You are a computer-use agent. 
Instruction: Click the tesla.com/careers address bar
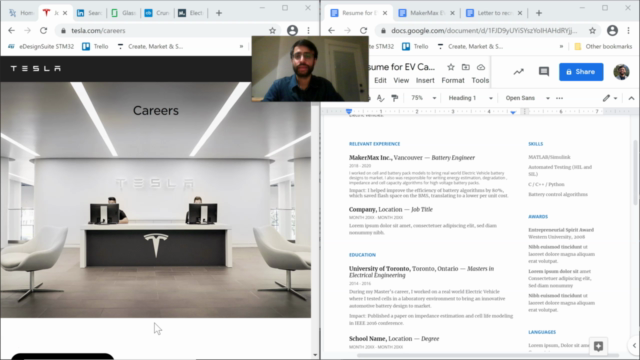(x=163, y=31)
